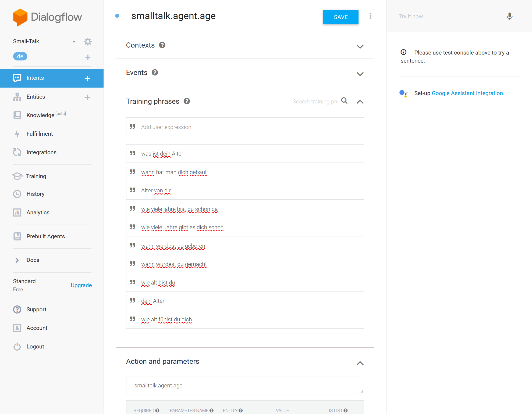Create a new entity with plus icon
The width and height of the screenshot is (532, 414).
coord(87,97)
